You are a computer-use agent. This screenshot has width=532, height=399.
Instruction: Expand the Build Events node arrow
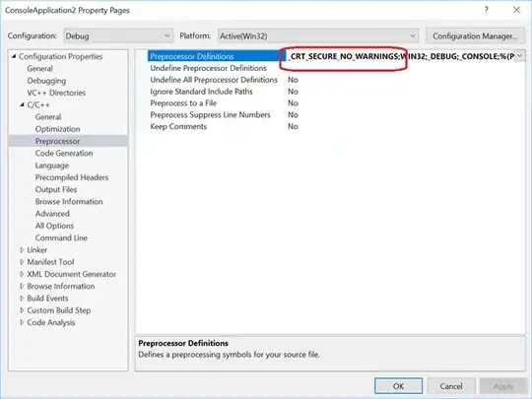coord(22,299)
